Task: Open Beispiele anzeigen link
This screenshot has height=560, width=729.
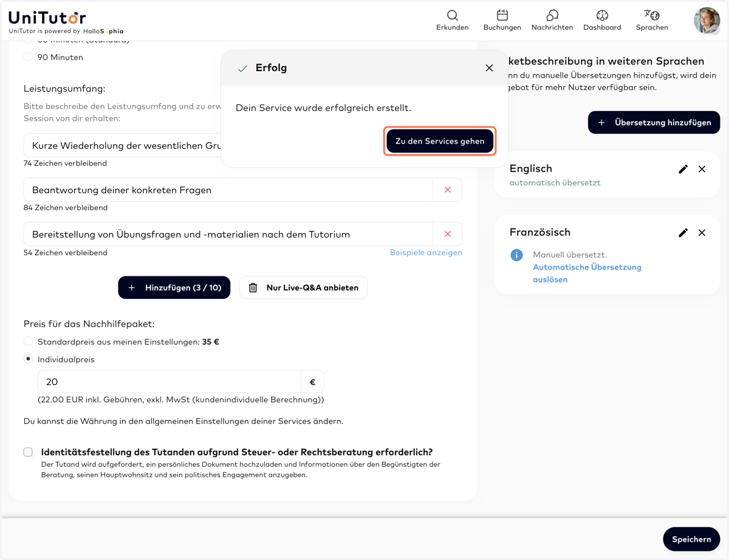Action: [x=426, y=252]
